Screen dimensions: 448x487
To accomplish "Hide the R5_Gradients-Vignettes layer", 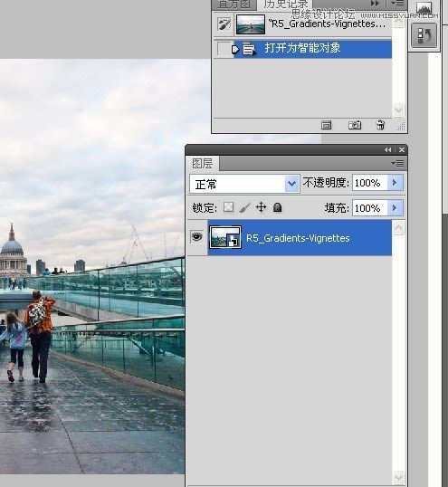I will [196, 237].
